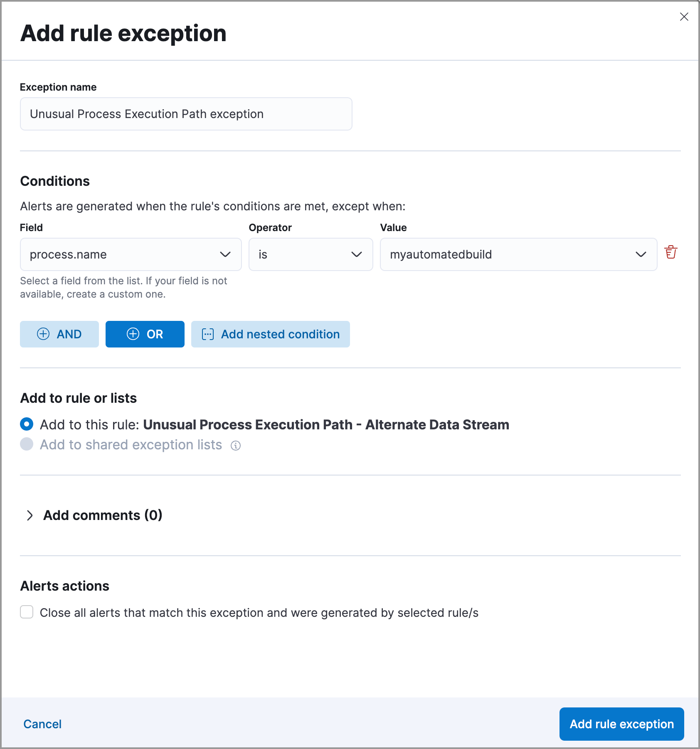Open the info tooltip beside shared exception lists
The height and width of the screenshot is (749, 700).
tap(236, 445)
